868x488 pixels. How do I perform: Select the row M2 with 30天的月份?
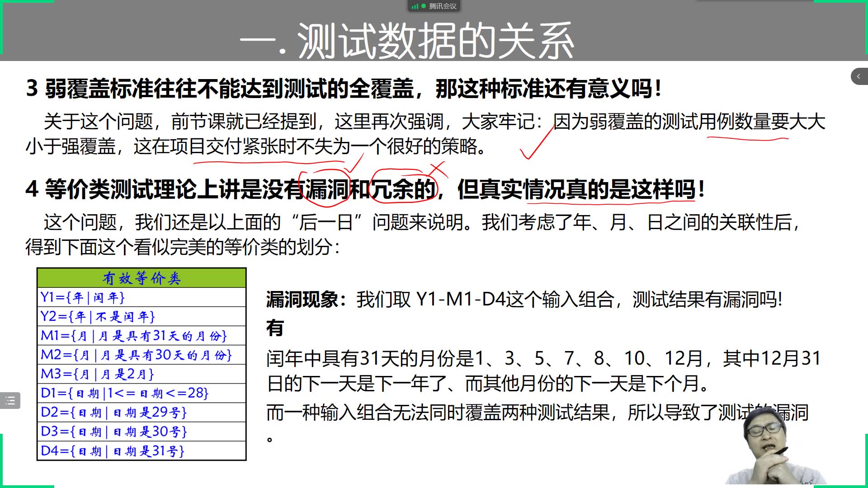[142, 355]
